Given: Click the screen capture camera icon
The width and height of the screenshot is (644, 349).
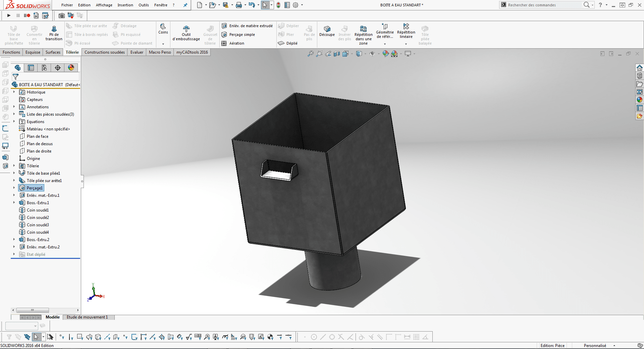Looking at the screenshot, I should point(62,15).
